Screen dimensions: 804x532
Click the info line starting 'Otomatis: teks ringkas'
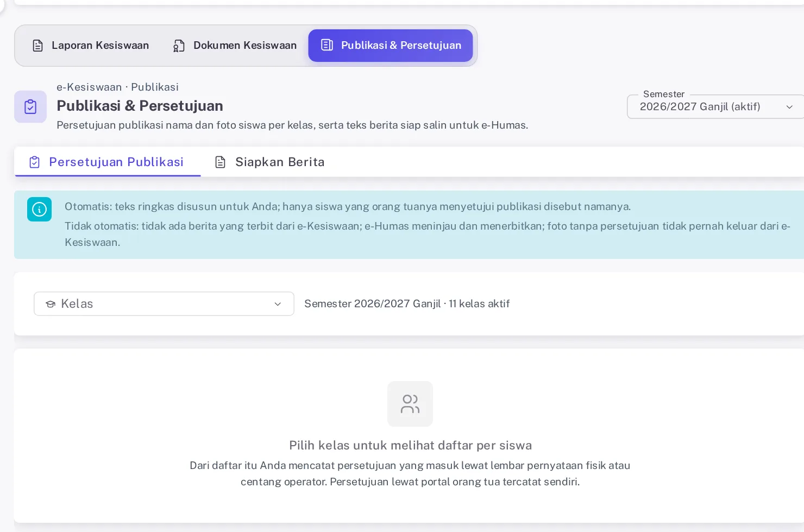[x=348, y=206]
